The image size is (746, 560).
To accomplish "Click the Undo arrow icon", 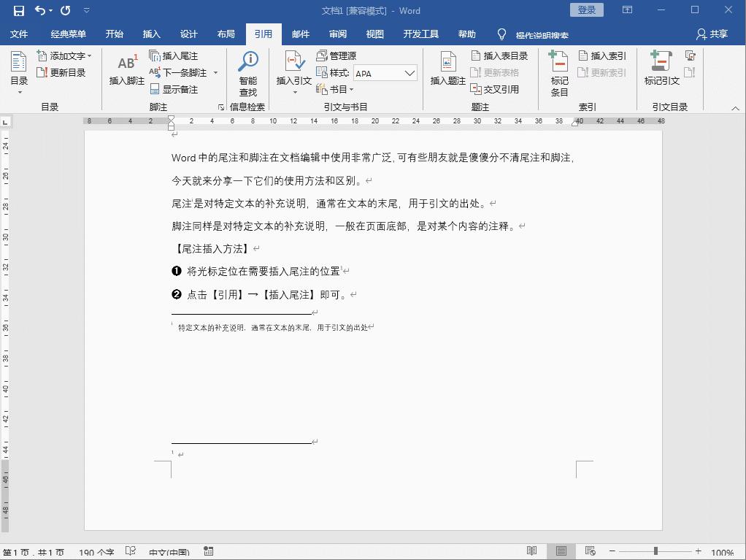I will click(40, 10).
